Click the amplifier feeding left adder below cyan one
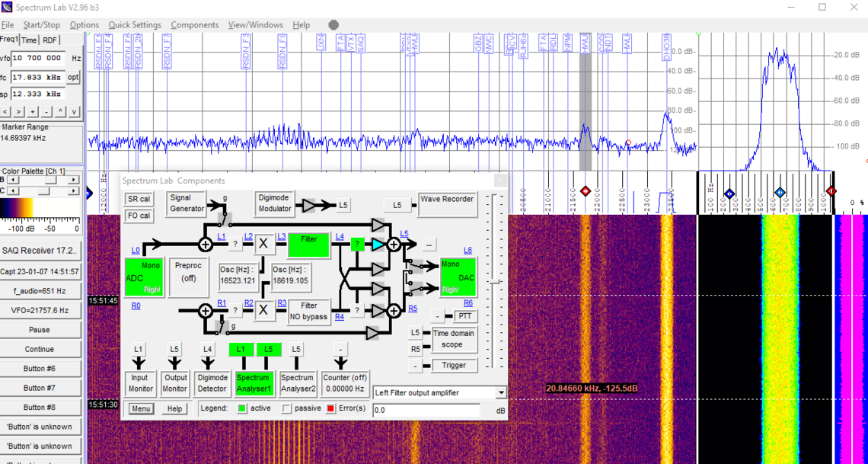This screenshot has height=464, width=868. (x=378, y=269)
